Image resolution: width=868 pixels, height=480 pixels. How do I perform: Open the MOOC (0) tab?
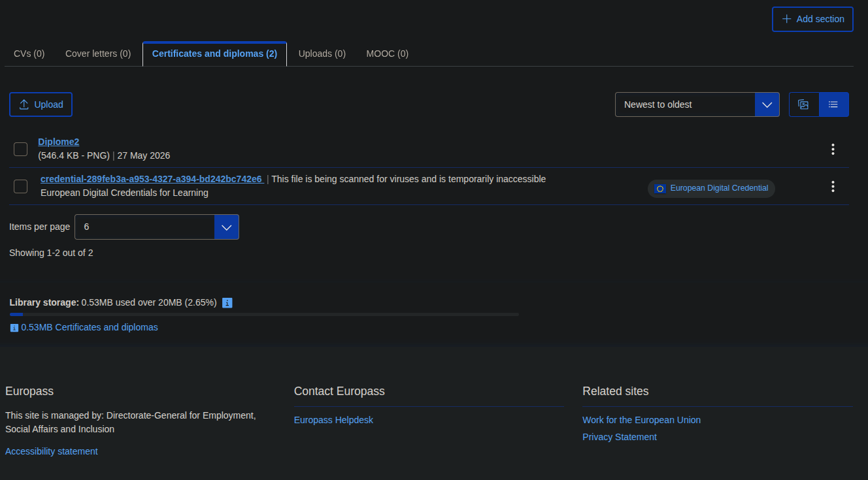coord(388,54)
